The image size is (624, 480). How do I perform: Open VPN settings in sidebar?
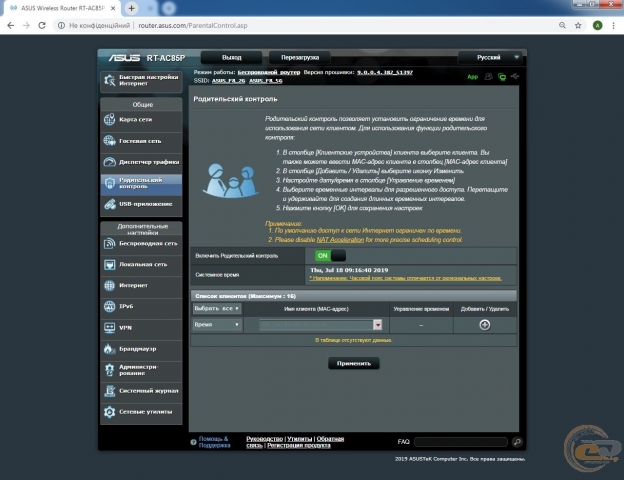141,327
